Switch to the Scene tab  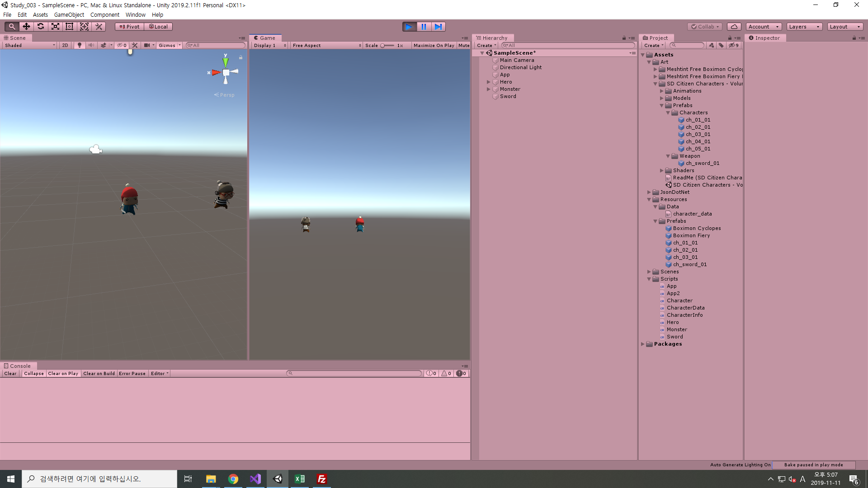click(15, 38)
